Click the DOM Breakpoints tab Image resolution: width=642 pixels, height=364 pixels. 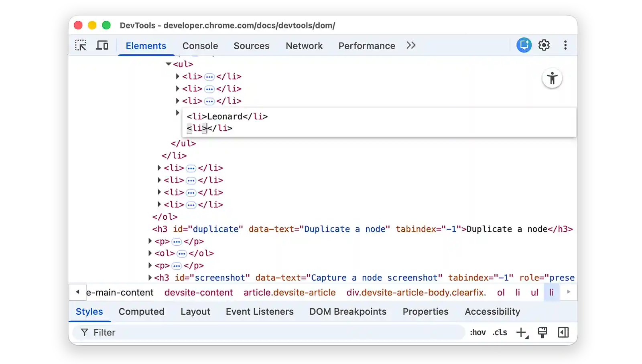pyautogui.click(x=348, y=311)
